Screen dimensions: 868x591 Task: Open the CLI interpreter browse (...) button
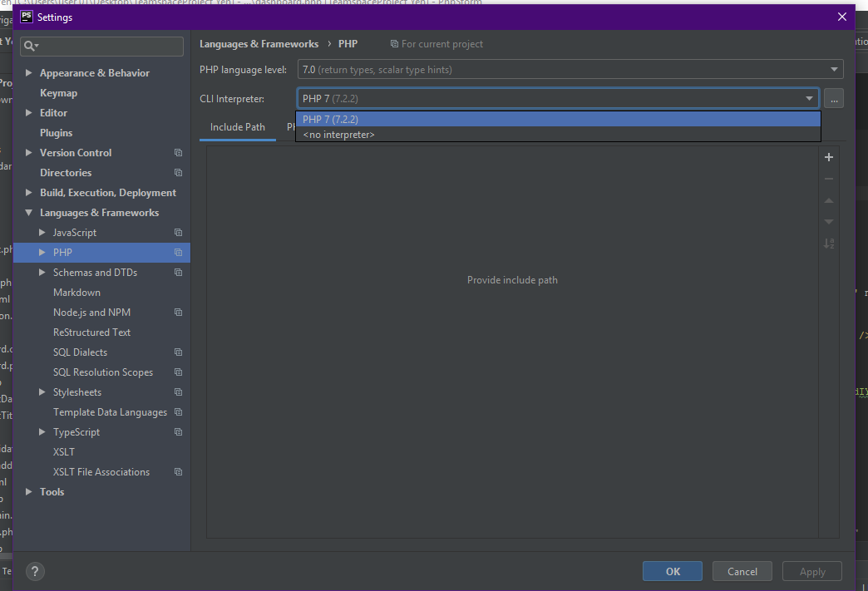[834, 98]
